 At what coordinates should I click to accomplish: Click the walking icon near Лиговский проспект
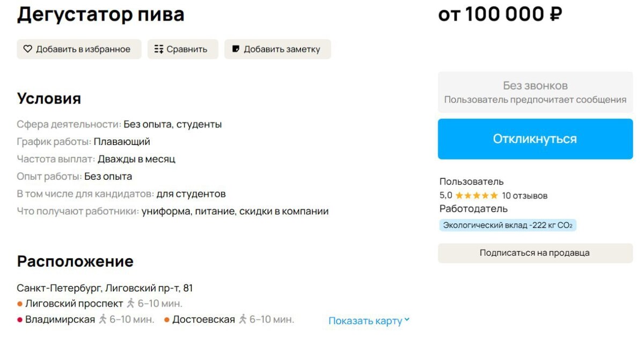tap(130, 303)
